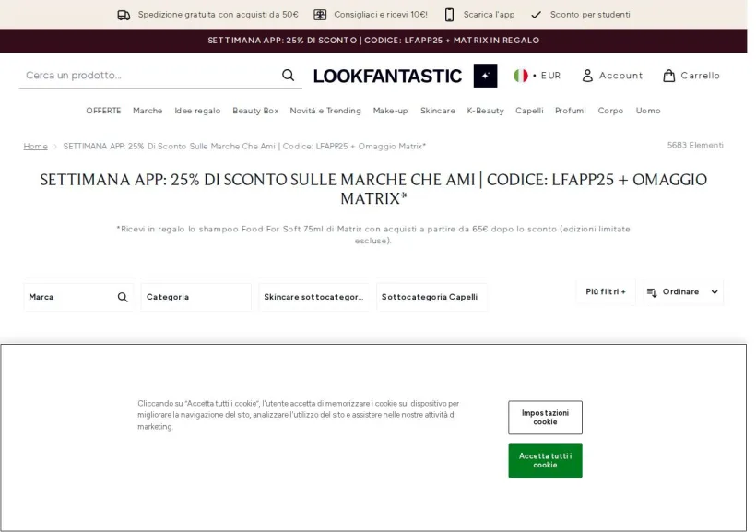Screen dimensions: 756x532
Task: Click magnifier icon in Marca filter
Action: click(123, 297)
